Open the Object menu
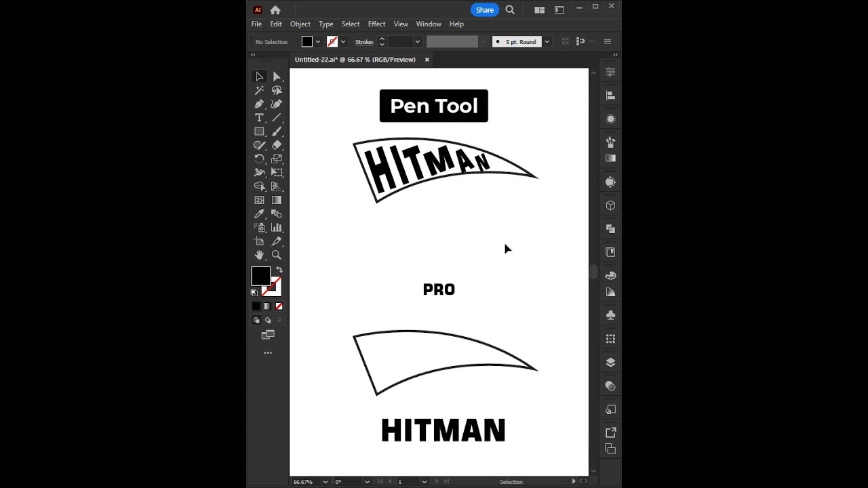This screenshot has width=868, height=488. 300,24
